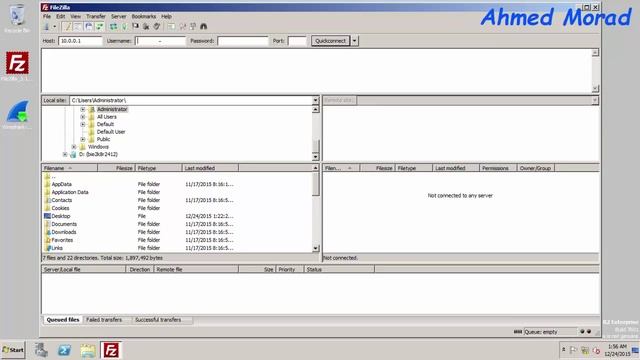Open the Help menu
Viewport: 640px width, 360px height.
pyautogui.click(x=166, y=16)
